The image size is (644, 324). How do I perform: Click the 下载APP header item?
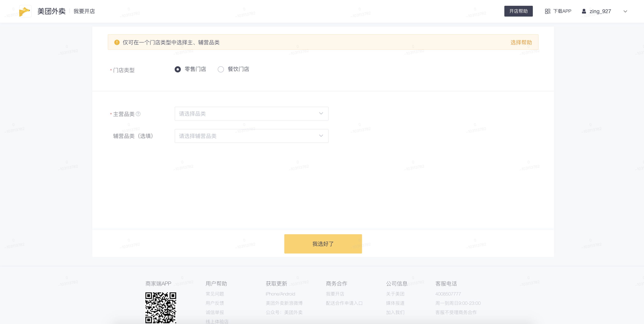(x=562, y=11)
